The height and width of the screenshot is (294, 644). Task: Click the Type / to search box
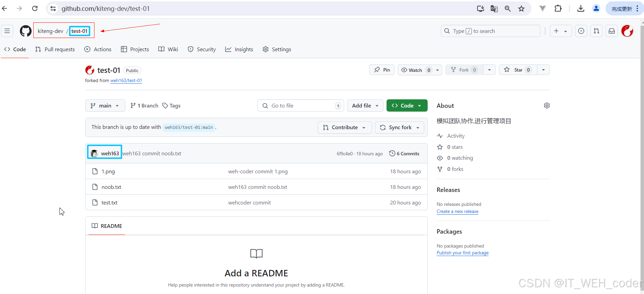(x=490, y=31)
